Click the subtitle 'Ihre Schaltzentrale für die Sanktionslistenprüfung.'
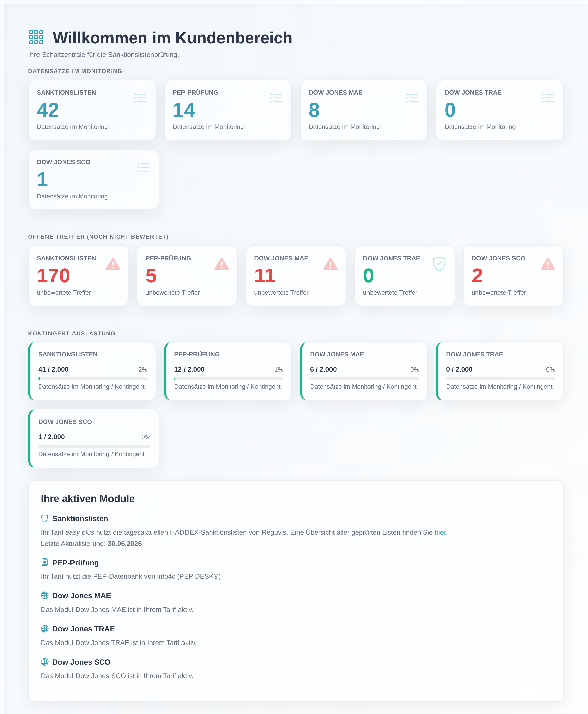588x714 pixels. click(104, 55)
